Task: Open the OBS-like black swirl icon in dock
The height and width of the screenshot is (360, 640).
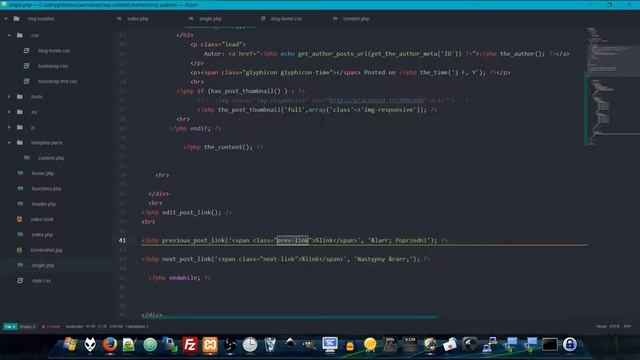Action: [230, 344]
